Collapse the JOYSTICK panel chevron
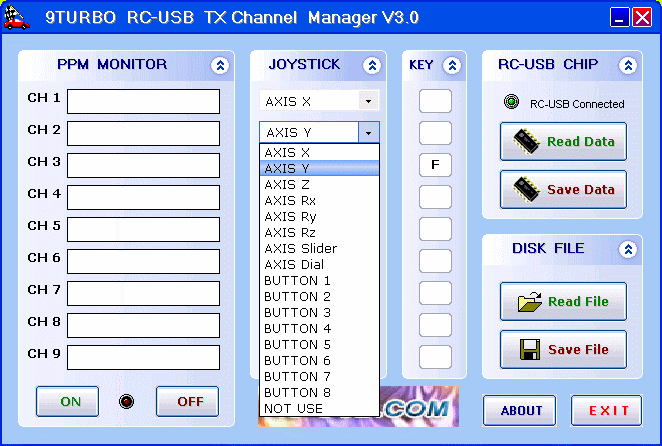Image resolution: width=662 pixels, height=446 pixels. pyautogui.click(x=372, y=65)
